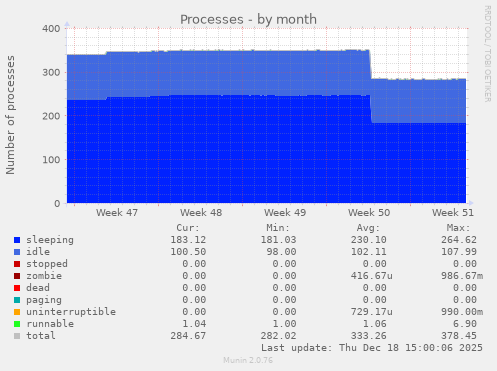This screenshot has height=371, width=497.
Task: Click the sleeping legend color swatch
Action: point(17,240)
